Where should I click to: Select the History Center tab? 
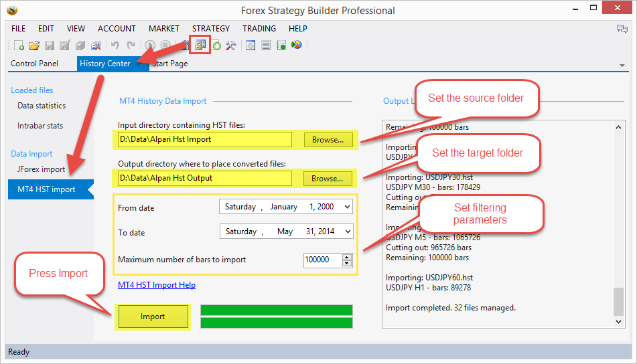click(x=105, y=64)
